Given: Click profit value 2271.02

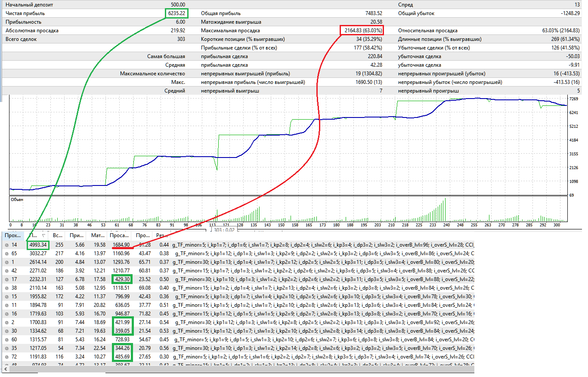Looking at the screenshot, I should [38, 271].
